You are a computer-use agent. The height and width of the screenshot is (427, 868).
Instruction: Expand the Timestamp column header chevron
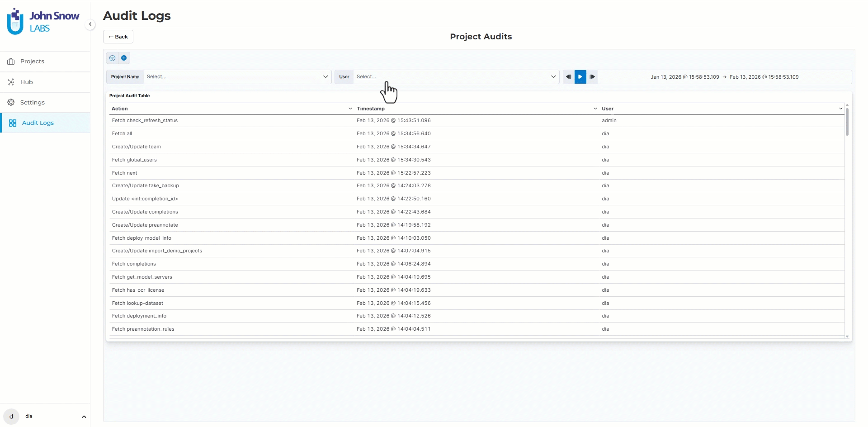[595, 109]
